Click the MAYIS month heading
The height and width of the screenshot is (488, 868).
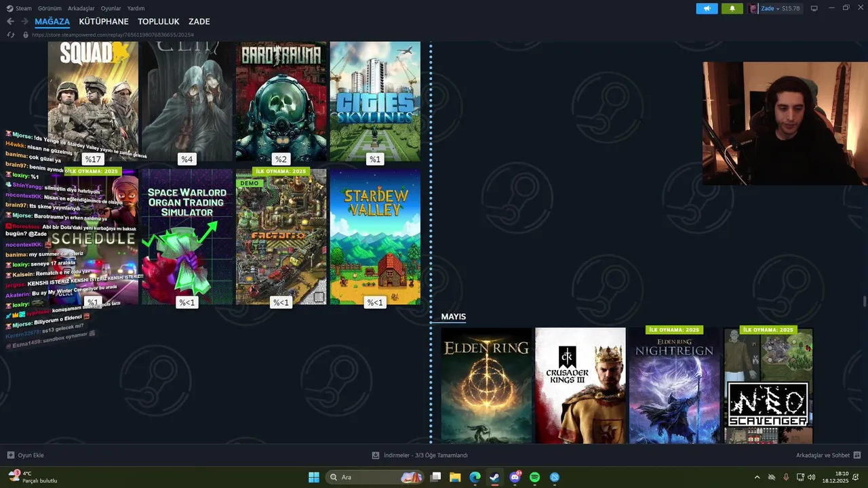[x=453, y=317]
